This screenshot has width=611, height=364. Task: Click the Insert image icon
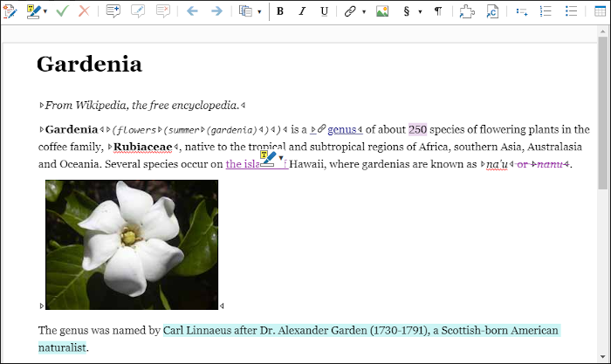pyautogui.click(x=381, y=11)
